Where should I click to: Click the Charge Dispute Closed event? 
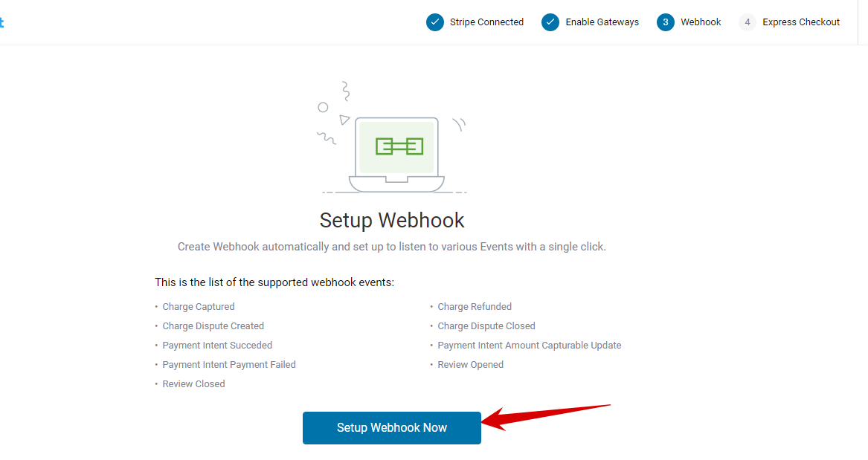[486, 326]
